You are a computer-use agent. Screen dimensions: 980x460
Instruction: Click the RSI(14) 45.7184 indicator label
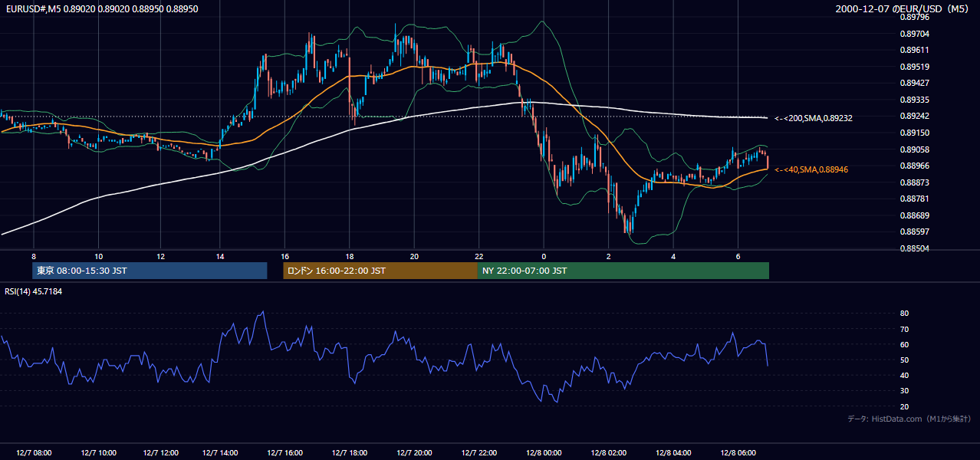(x=34, y=291)
